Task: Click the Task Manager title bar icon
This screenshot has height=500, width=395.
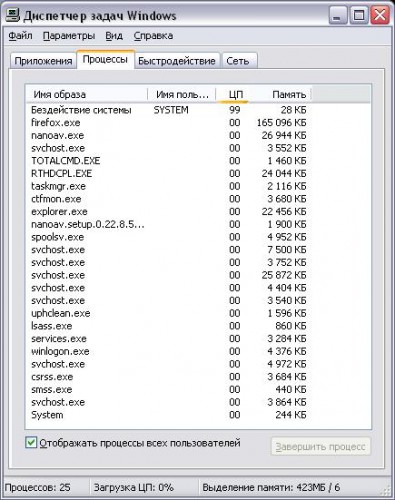Action: [x=13, y=15]
